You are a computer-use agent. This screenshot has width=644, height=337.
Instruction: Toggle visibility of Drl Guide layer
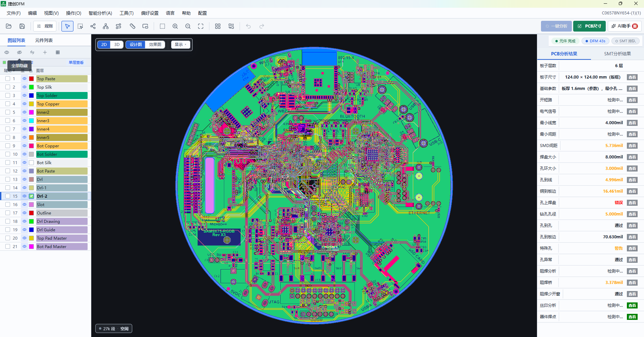coord(24,230)
